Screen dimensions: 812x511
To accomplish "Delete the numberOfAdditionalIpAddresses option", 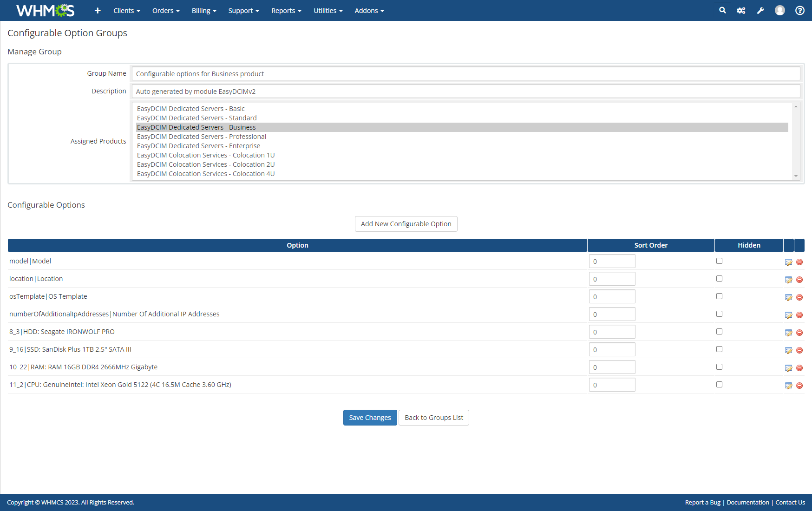I will [x=799, y=315].
